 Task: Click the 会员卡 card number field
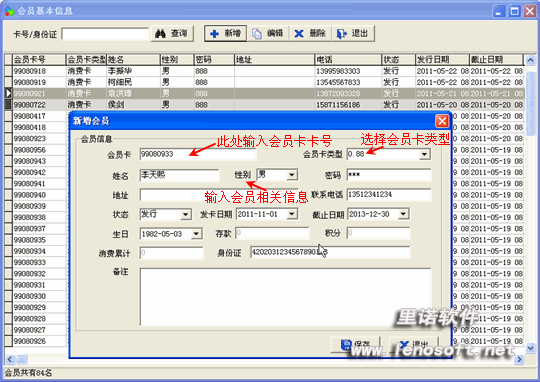[198, 154]
